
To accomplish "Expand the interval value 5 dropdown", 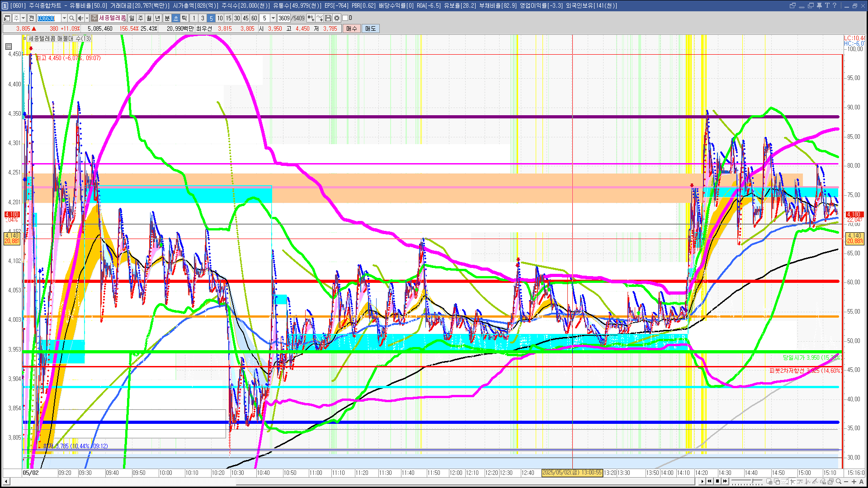I will 273,18.
